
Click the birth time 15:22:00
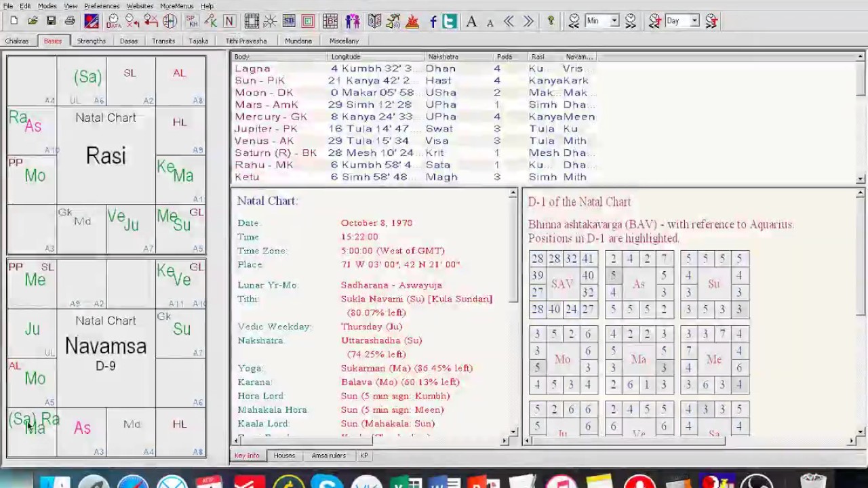point(359,237)
